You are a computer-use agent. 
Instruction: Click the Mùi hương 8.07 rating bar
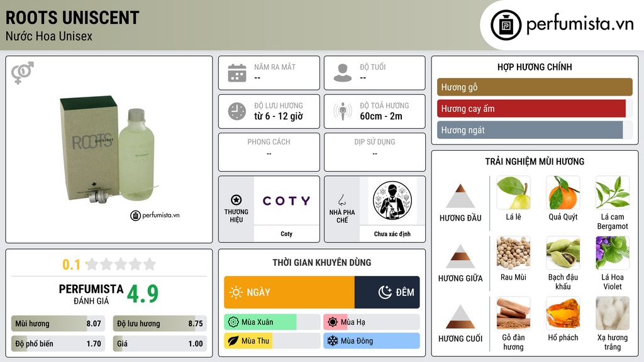(58, 324)
